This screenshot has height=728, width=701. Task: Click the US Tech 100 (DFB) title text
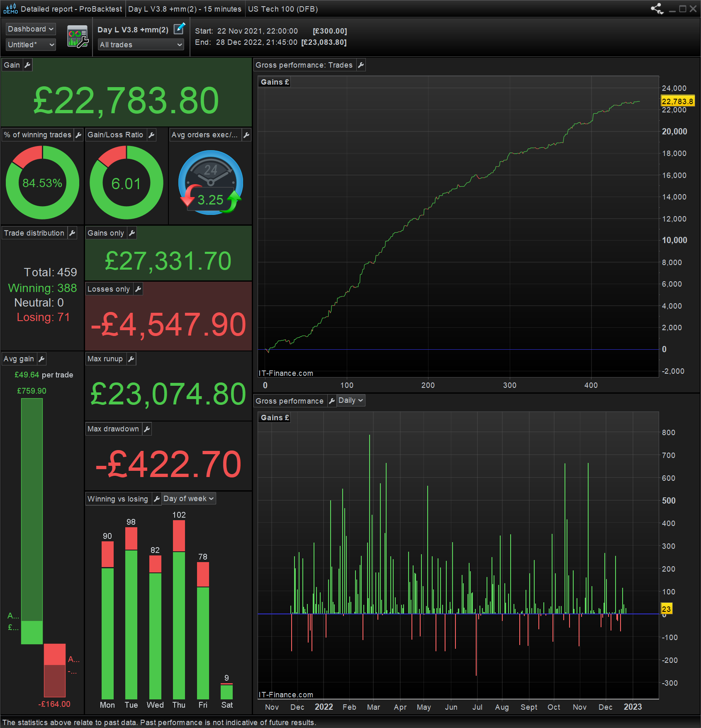click(x=283, y=9)
